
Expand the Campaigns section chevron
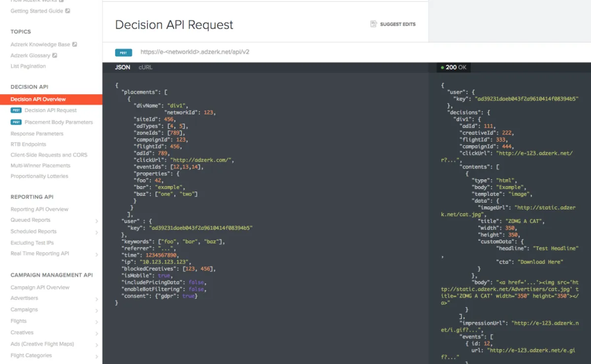[97, 311]
